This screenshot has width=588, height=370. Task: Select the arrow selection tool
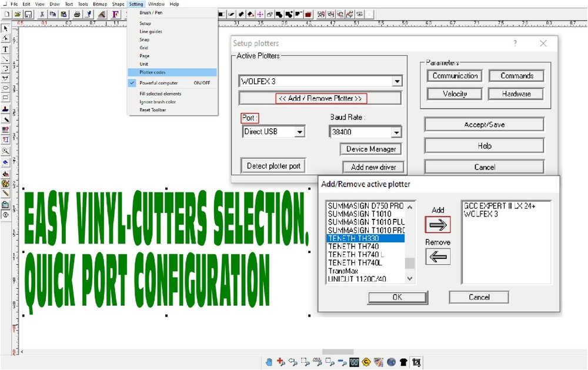click(x=5, y=28)
